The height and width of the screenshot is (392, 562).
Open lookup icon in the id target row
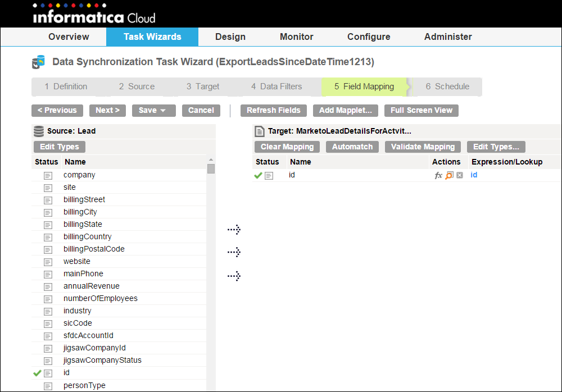click(449, 175)
